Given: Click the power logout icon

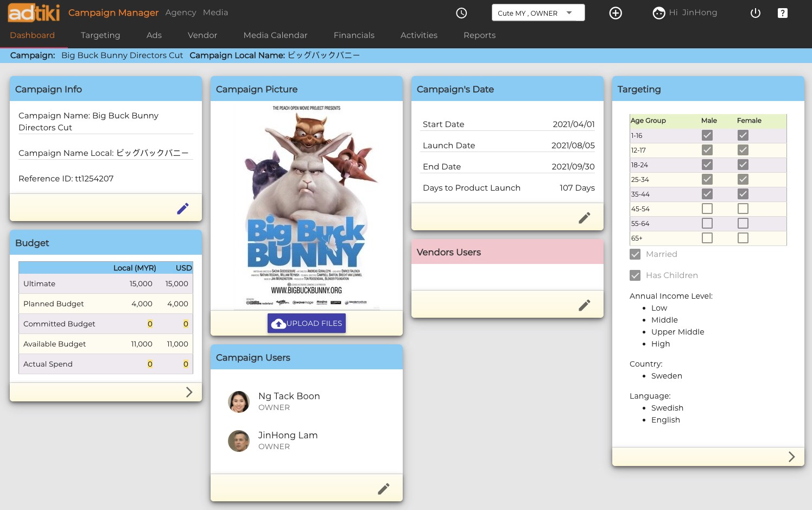Looking at the screenshot, I should (x=756, y=13).
